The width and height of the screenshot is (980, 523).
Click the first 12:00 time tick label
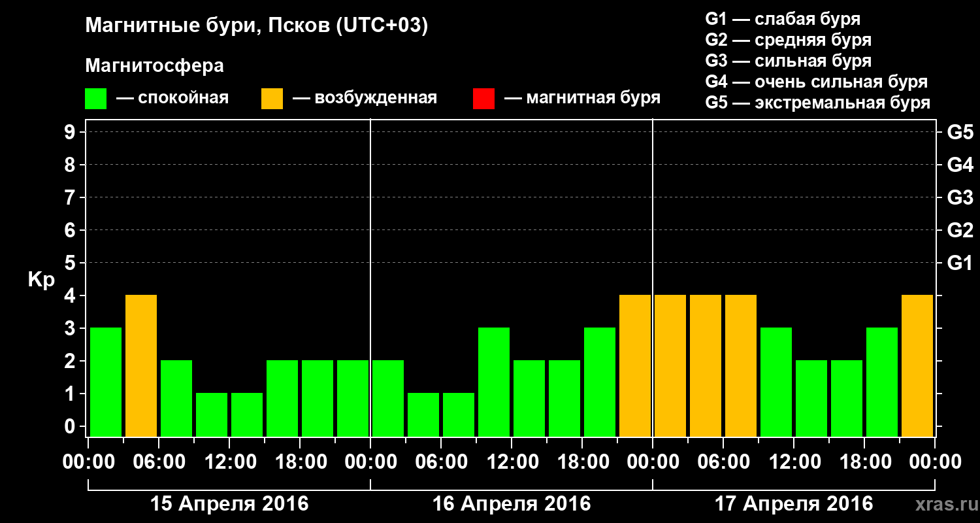click(229, 462)
